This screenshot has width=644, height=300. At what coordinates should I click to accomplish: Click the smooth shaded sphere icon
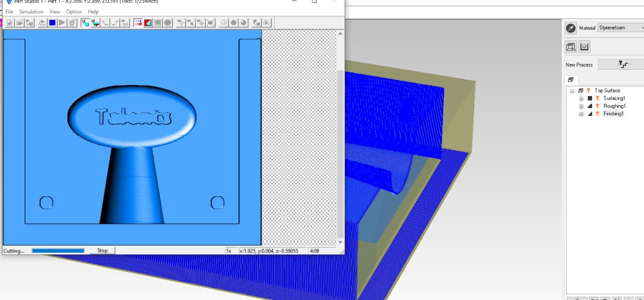pos(244,23)
